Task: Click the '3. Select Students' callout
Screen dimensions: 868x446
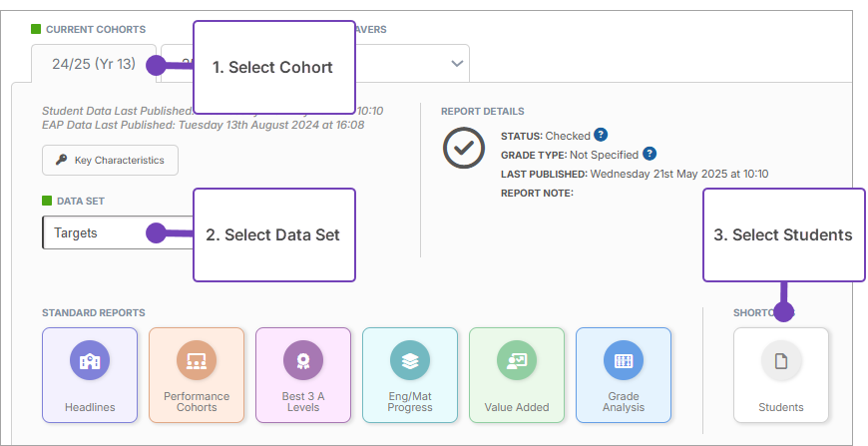Action: tap(782, 234)
